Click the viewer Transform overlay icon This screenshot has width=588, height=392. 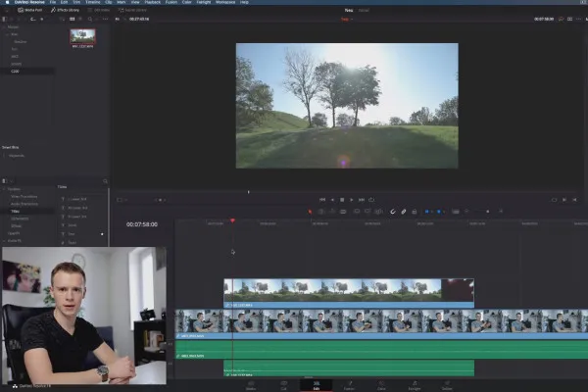point(120,200)
